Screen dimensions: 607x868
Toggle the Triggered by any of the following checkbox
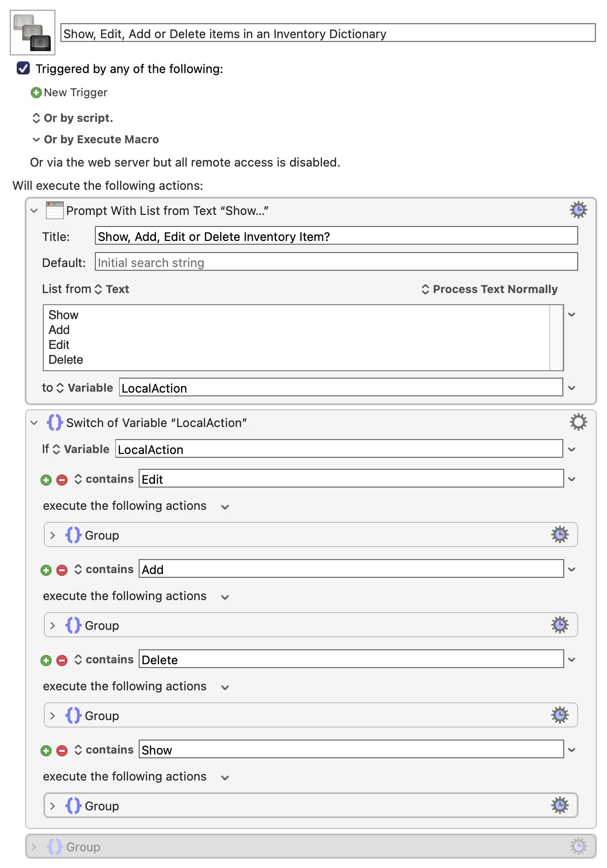click(x=23, y=68)
